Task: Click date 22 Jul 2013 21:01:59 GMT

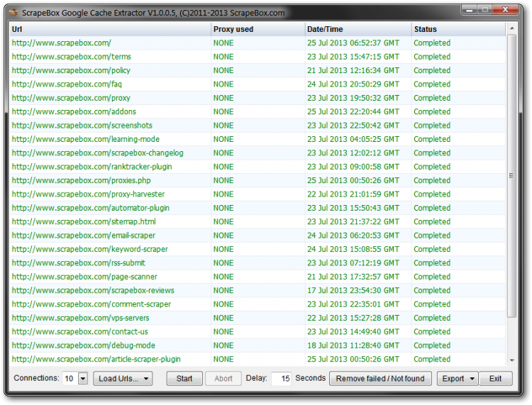Action: 353,194
